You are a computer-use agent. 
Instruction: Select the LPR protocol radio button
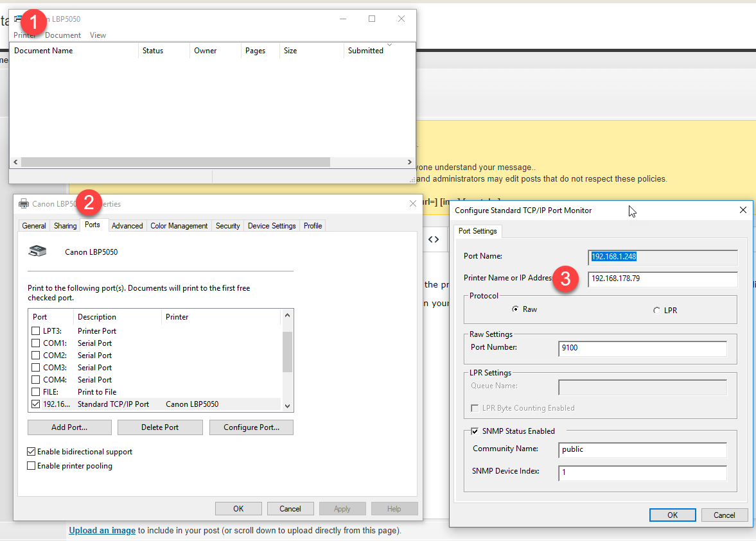656,311
